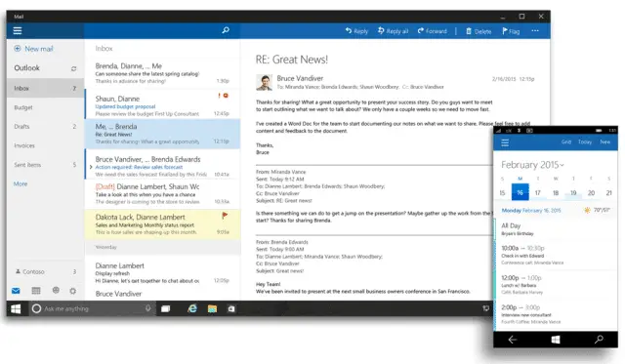Open File Explorer from the taskbar
Screen dimensions: 625x364
pos(212,308)
